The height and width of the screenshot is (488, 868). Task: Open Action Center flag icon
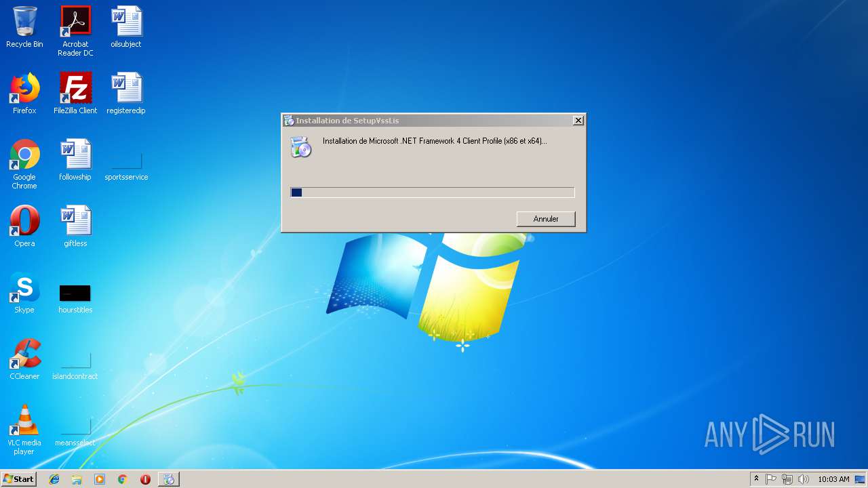(x=771, y=479)
